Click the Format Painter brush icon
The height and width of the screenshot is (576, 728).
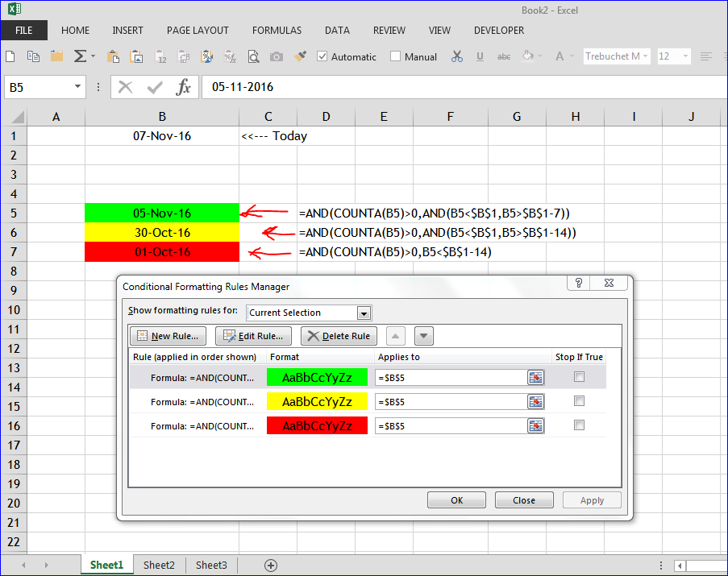pos(301,56)
